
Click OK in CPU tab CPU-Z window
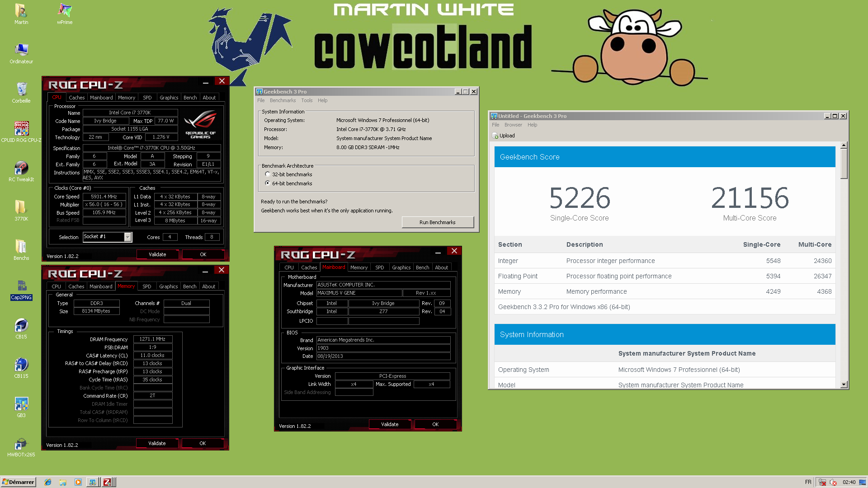coord(203,254)
